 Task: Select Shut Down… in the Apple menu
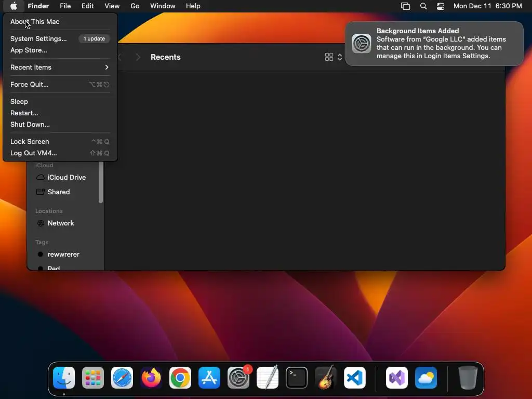(x=60, y=125)
